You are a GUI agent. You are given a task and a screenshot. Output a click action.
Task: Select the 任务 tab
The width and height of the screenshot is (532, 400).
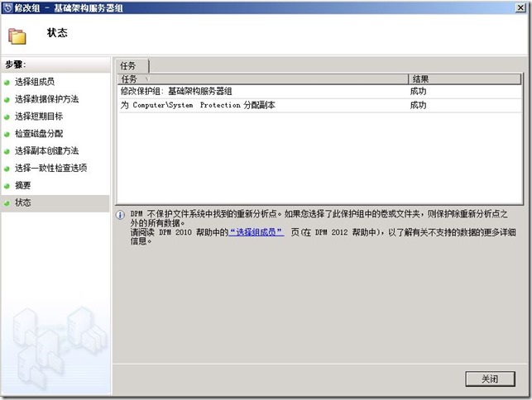point(132,65)
